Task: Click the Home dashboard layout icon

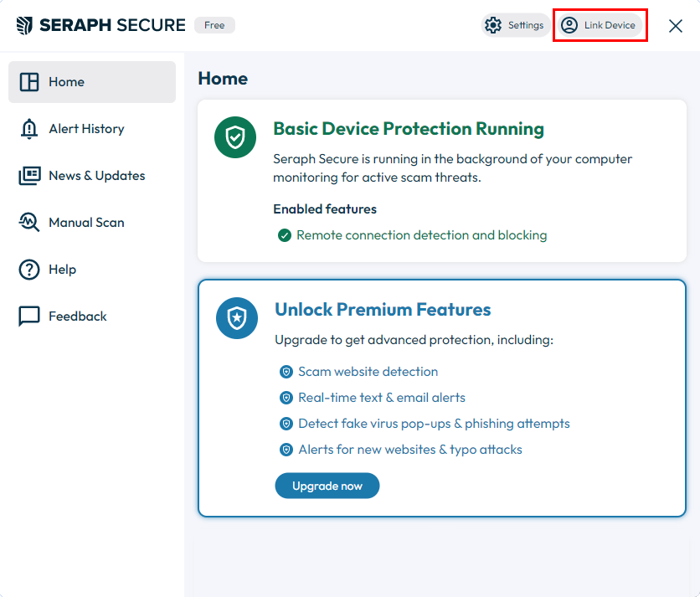Action: pos(29,82)
